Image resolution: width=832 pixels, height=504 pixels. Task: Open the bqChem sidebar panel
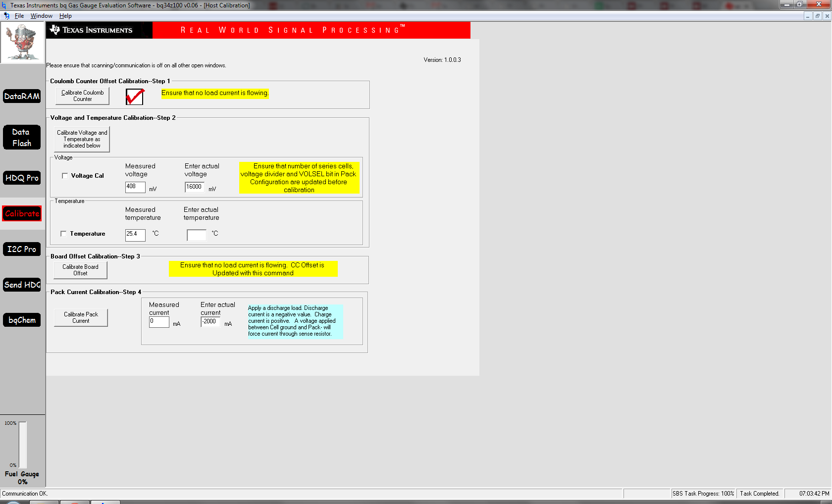click(22, 320)
